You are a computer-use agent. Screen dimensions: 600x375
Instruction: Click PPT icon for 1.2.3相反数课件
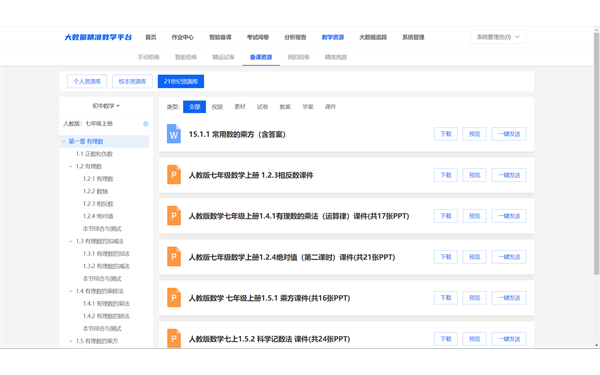coord(174,175)
